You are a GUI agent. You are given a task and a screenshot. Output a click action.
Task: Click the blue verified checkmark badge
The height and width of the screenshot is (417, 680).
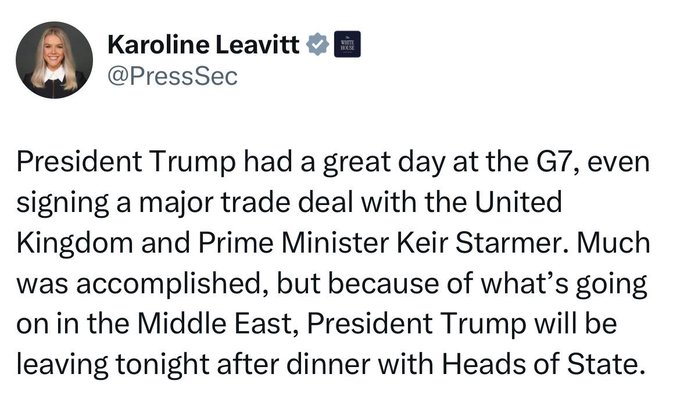coord(318,46)
